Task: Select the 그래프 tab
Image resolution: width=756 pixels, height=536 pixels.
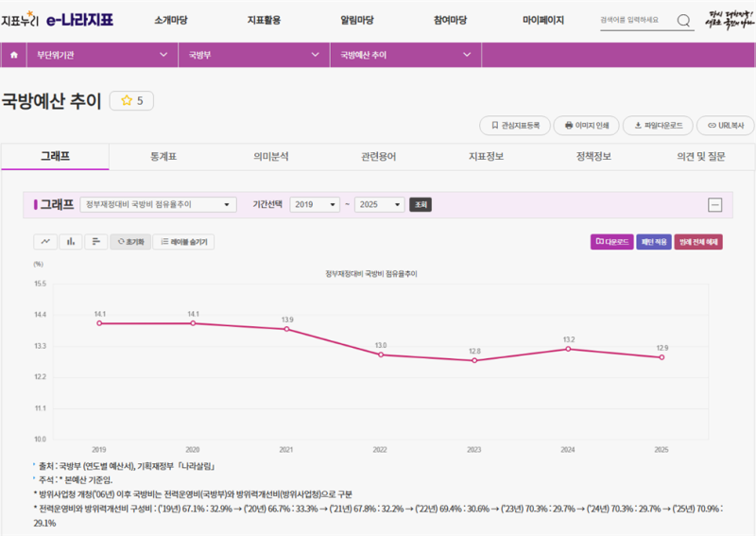Action: point(55,156)
